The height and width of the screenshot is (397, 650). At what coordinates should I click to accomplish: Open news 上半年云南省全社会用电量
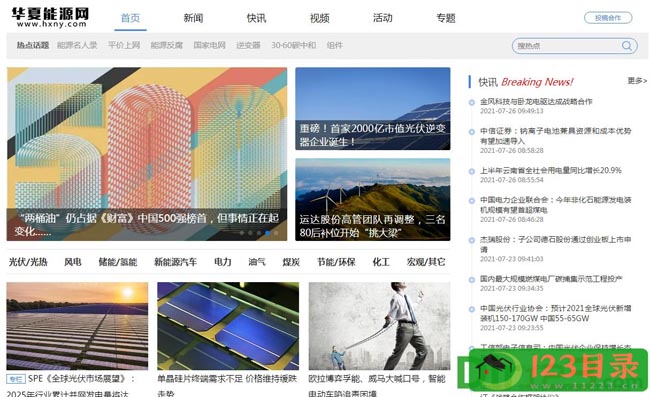click(551, 170)
